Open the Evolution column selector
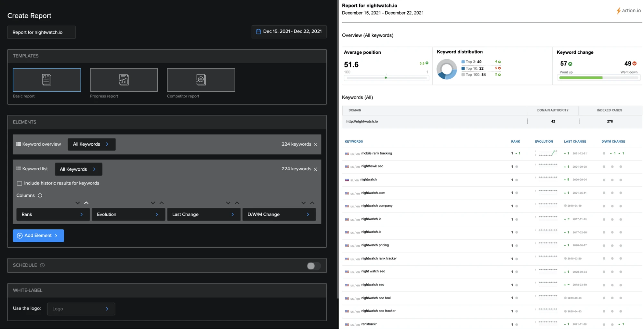Image resolution: width=644 pixels, height=329 pixels. [x=128, y=214]
